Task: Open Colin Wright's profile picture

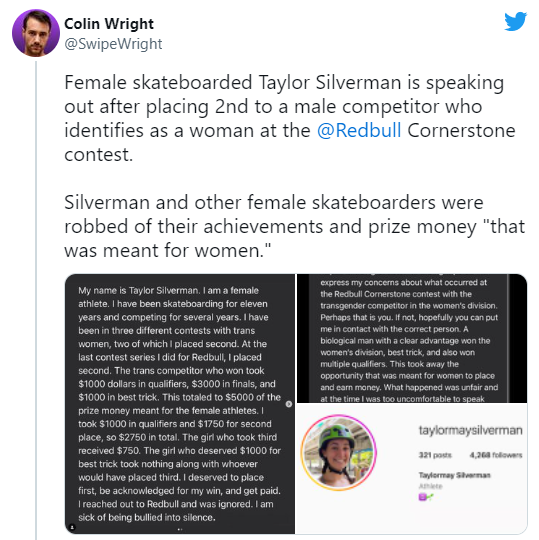Action: click(36, 33)
